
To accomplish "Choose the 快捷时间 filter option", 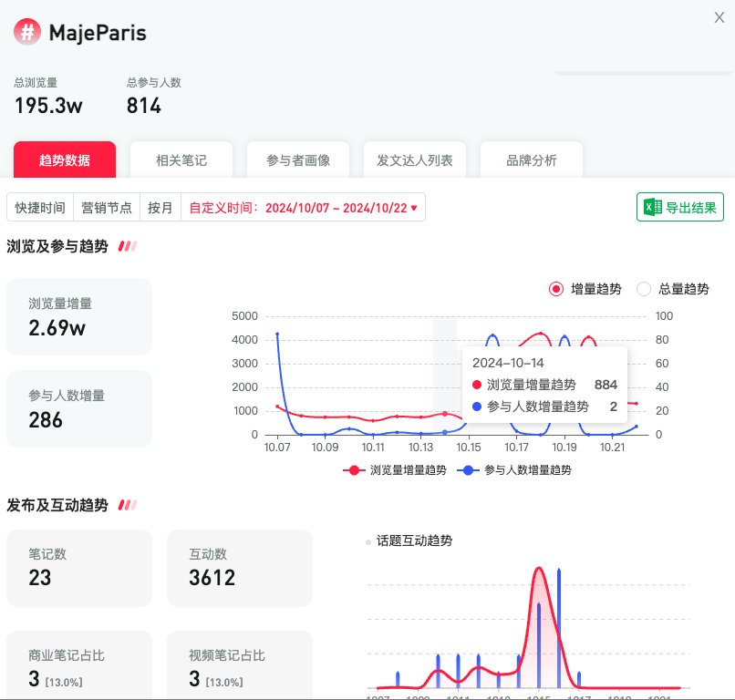I will (x=40, y=208).
